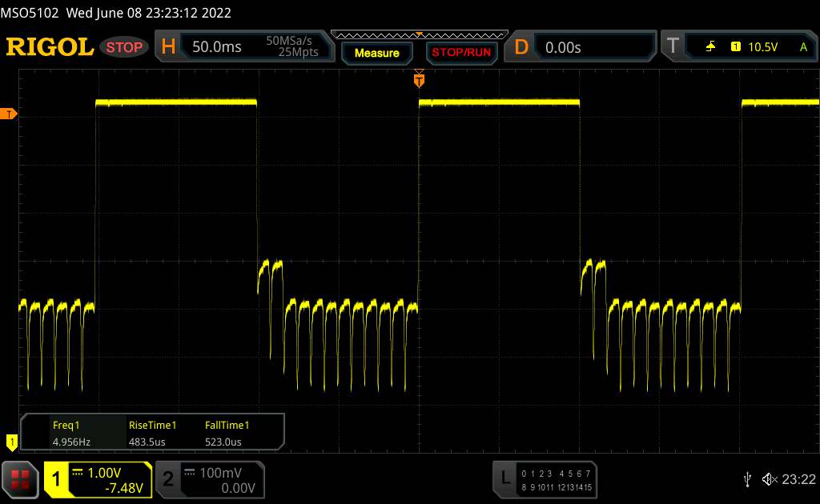Viewport: 820px width, 504px height.
Task: Click the orange trigger level marker on left edge
Action: 10,114
